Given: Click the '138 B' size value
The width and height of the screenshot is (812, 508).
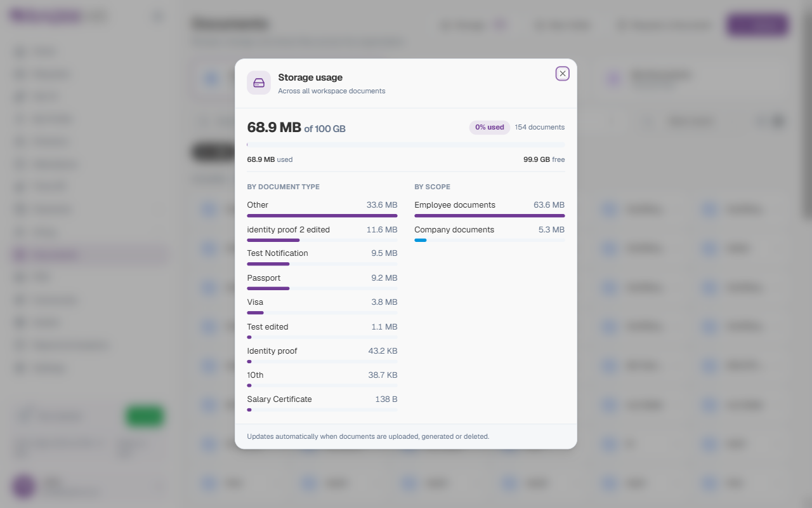Looking at the screenshot, I should [386, 399].
